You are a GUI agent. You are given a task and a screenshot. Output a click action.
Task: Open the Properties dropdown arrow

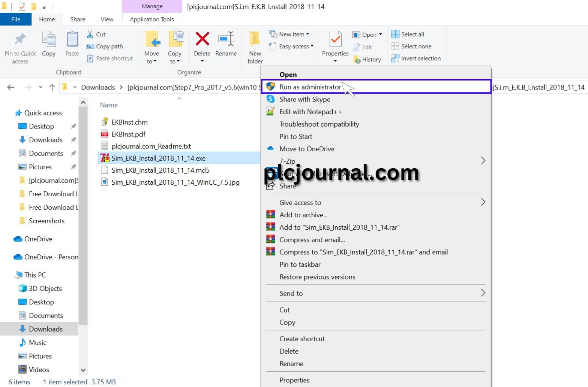[x=335, y=61]
